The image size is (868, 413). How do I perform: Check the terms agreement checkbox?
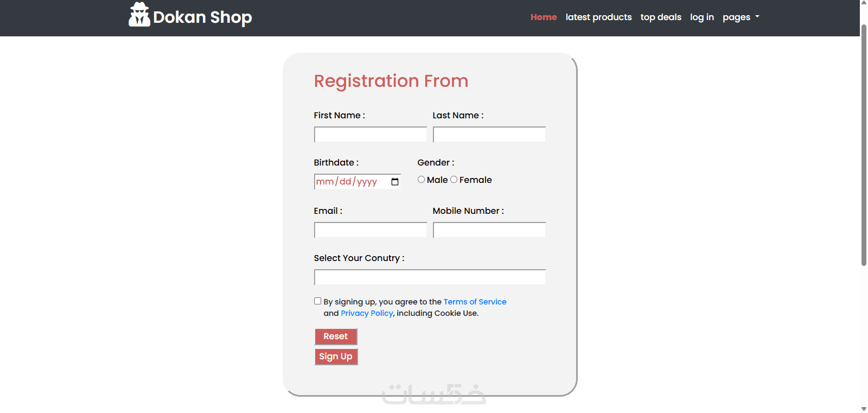point(318,301)
